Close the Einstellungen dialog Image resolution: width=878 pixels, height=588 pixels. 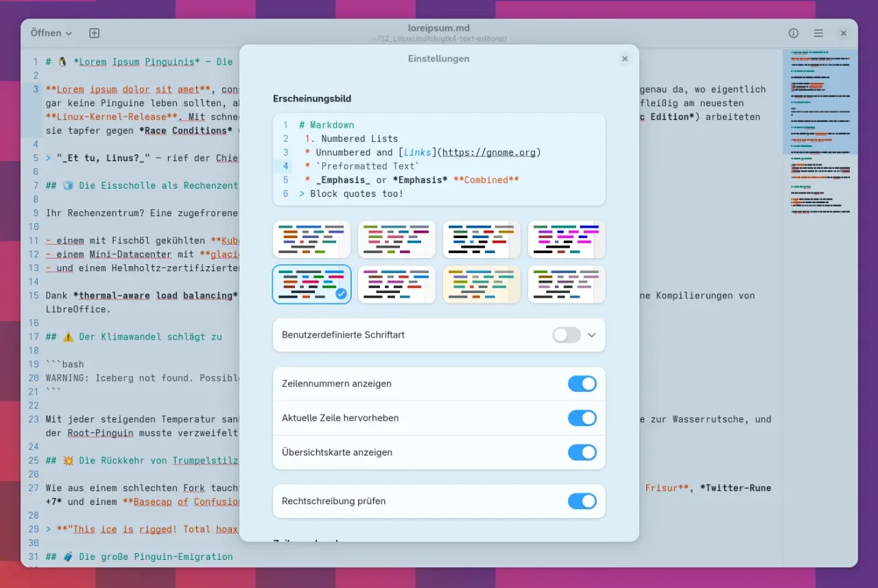(x=624, y=59)
